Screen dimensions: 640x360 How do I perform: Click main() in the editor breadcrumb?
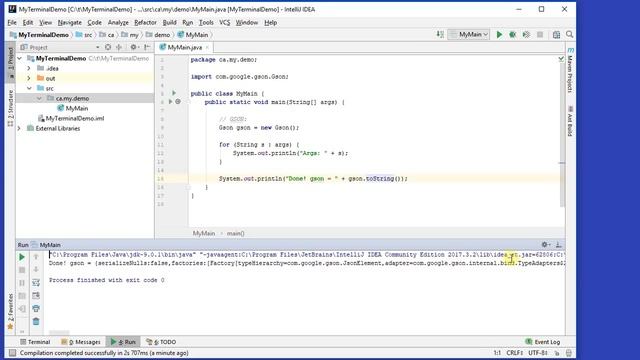pos(236,233)
